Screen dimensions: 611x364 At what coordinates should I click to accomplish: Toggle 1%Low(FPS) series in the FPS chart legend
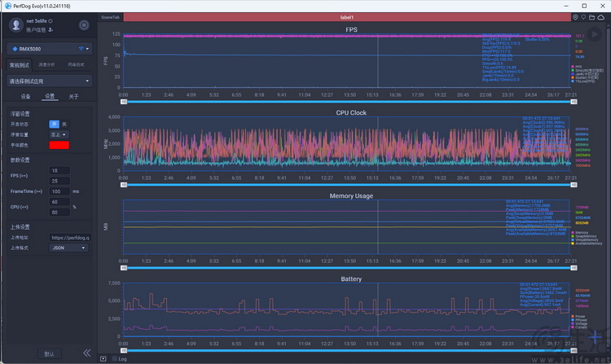point(583,81)
